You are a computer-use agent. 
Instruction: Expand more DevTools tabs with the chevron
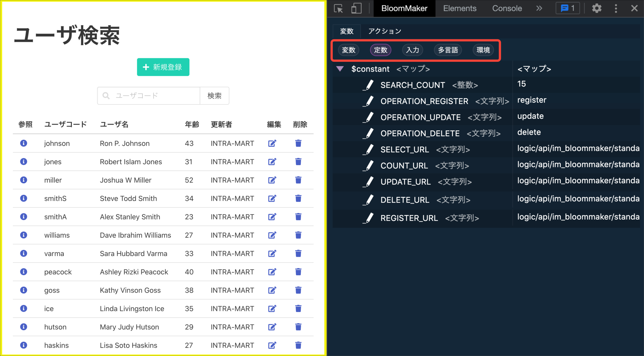(x=539, y=9)
